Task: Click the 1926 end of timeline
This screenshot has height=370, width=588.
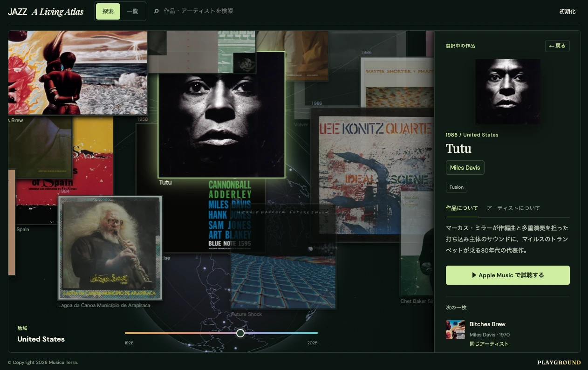Action: point(129,343)
